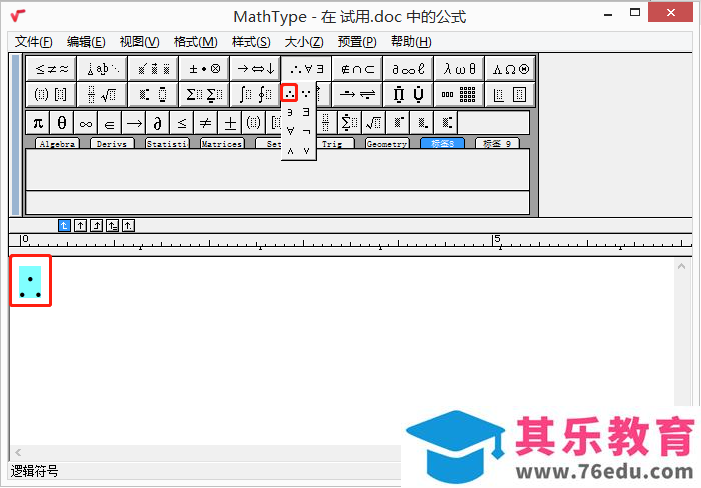
Task: Select the right-aligned tab stop button
Action: tap(96, 226)
